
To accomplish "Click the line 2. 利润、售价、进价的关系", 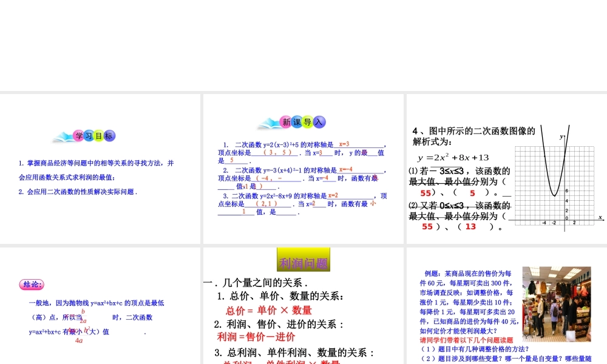I will pyautogui.click(x=279, y=324).
